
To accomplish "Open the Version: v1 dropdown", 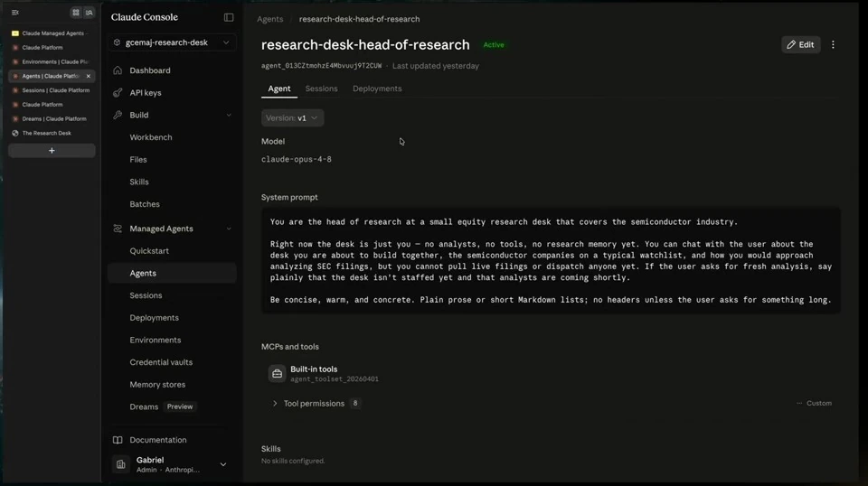I will pos(292,117).
